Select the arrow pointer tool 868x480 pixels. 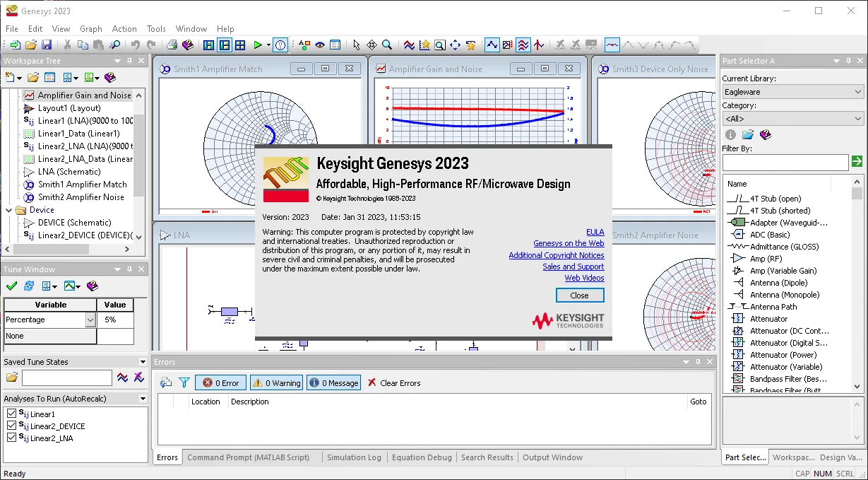[357, 45]
